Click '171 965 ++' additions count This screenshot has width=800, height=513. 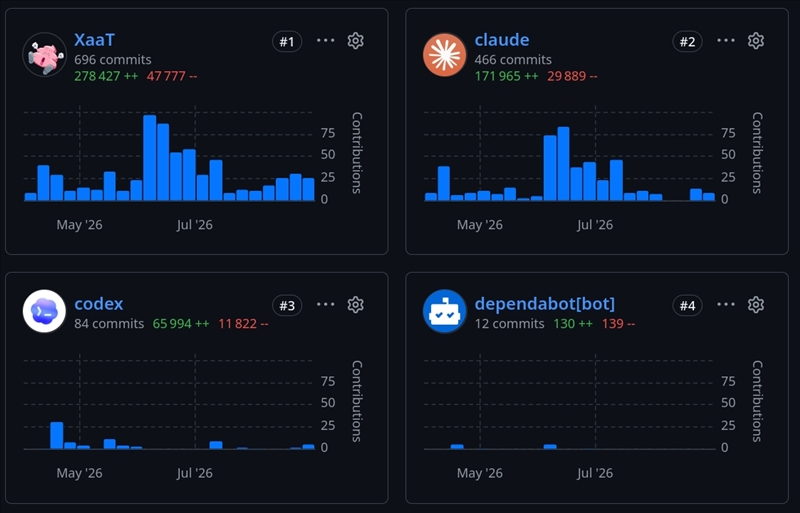point(506,76)
